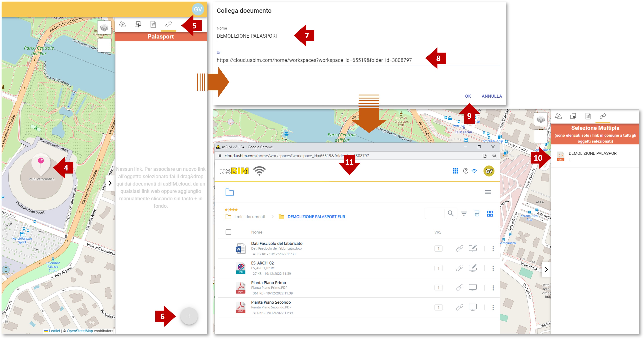View Pianta Piano Secondo with the monitor icon
The width and height of the screenshot is (644, 339).
pos(472,307)
